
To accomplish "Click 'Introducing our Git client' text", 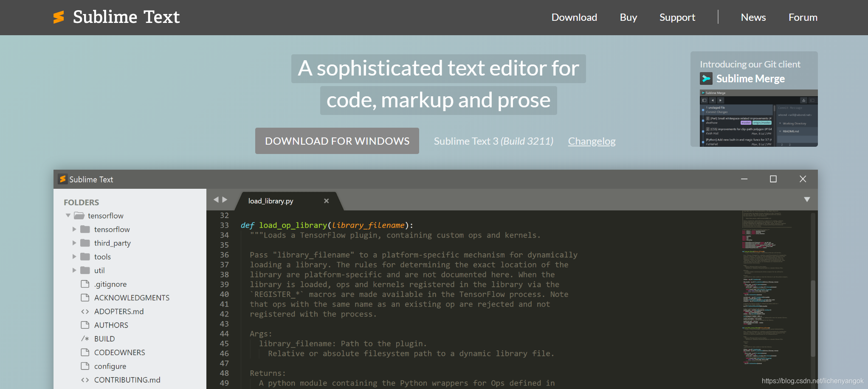I will (x=750, y=64).
